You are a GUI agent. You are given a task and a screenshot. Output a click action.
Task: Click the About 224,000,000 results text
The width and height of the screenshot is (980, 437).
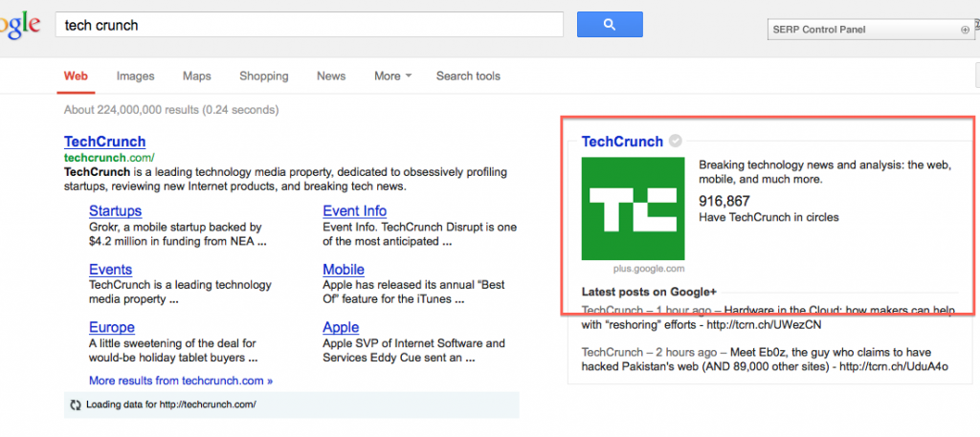[x=171, y=111]
